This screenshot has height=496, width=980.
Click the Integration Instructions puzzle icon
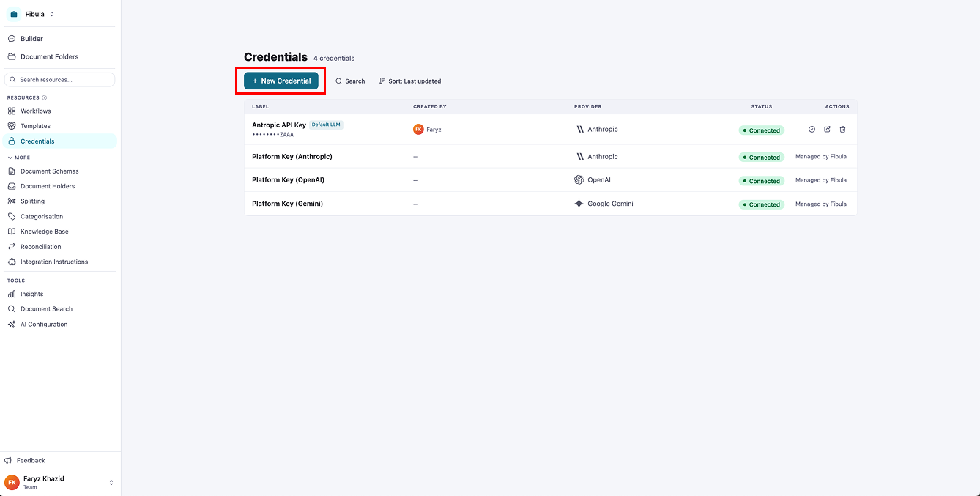pyautogui.click(x=12, y=262)
